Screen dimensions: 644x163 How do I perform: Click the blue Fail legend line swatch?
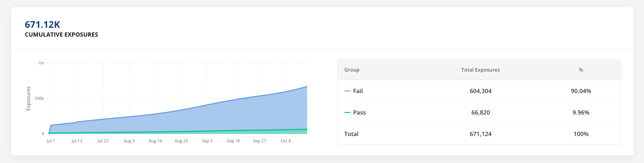(x=347, y=91)
